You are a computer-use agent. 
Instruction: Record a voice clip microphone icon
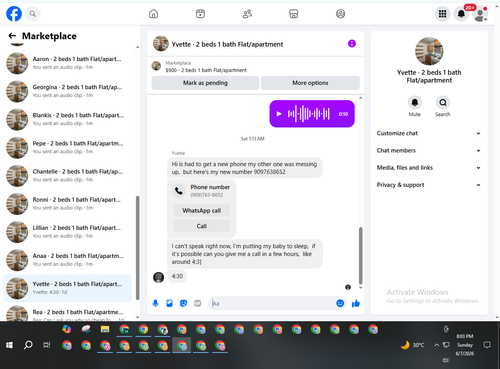pyautogui.click(x=155, y=303)
